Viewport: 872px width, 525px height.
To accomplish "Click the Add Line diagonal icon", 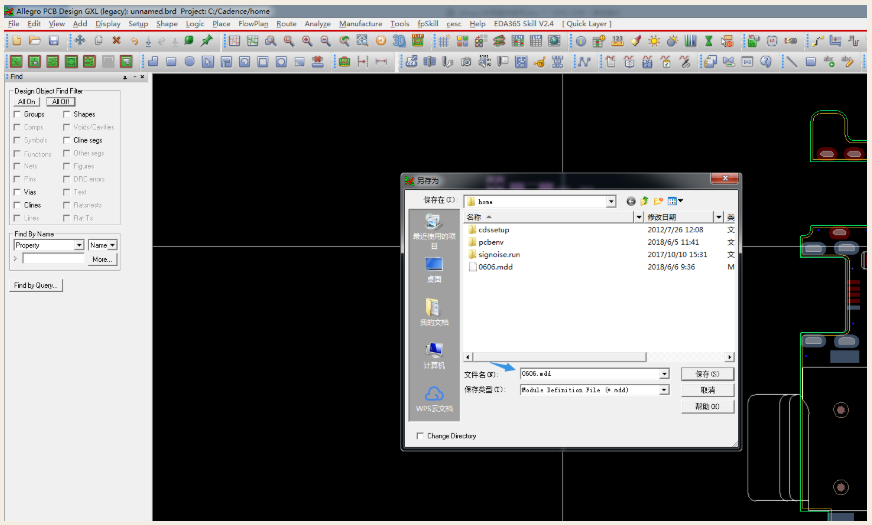I will (792, 61).
